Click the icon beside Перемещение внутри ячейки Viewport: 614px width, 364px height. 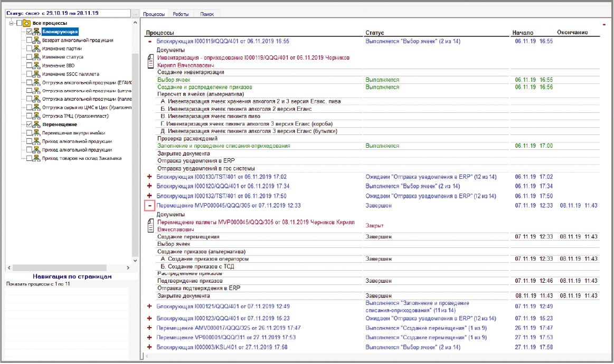36,133
